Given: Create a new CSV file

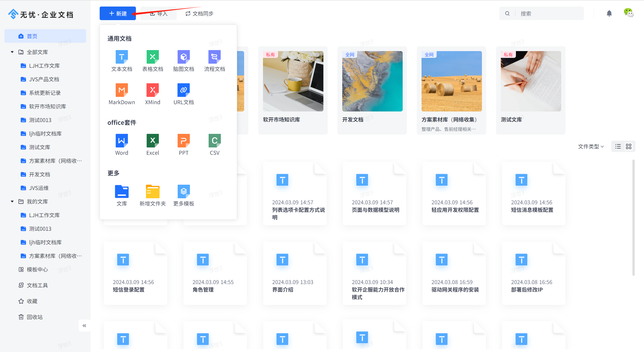Looking at the screenshot, I should [215, 145].
